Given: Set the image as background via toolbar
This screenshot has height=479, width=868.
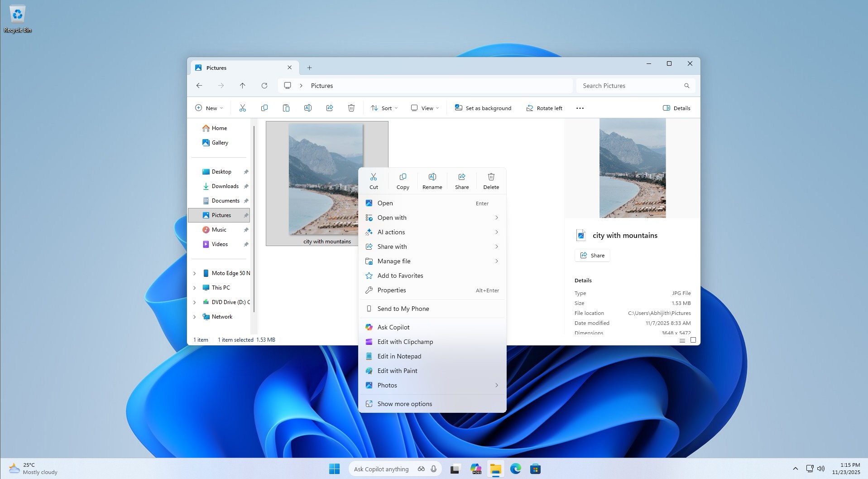Looking at the screenshot, I should [x=483, y=108].
